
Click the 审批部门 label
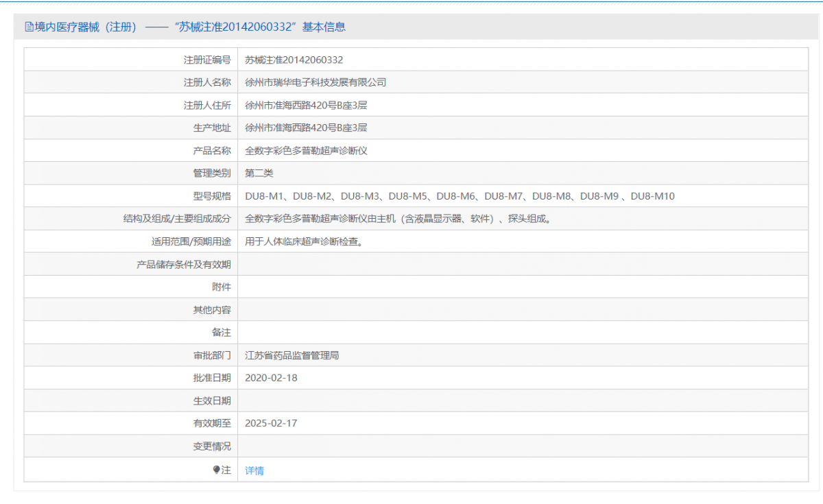coord(212,355)
